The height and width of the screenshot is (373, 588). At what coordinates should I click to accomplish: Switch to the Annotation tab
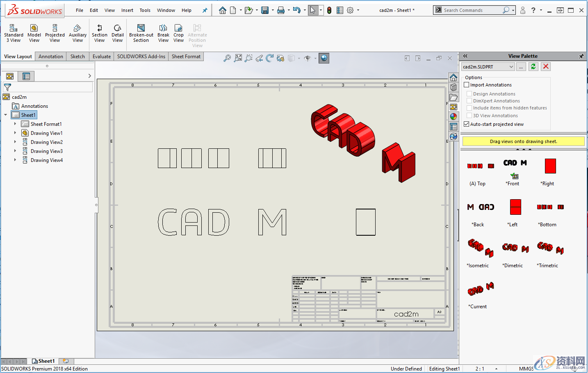(x=50, y=56)
